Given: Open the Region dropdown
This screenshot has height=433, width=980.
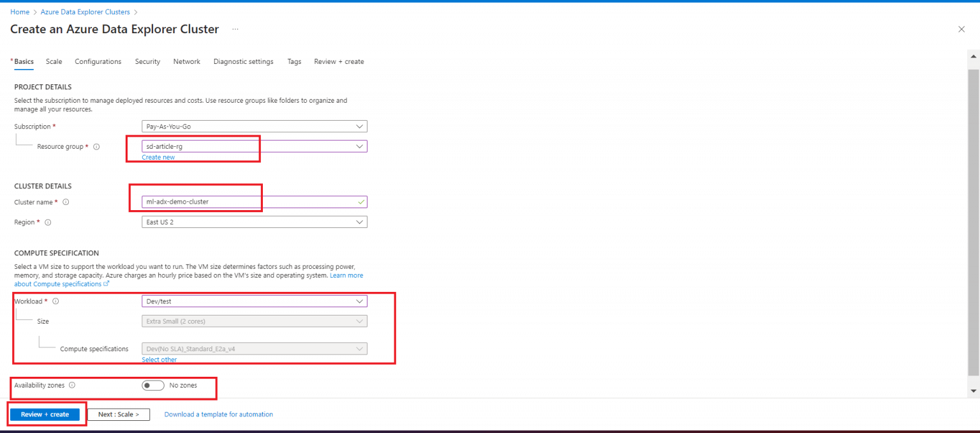Looking at the screenshot, I should coord(255,222).
